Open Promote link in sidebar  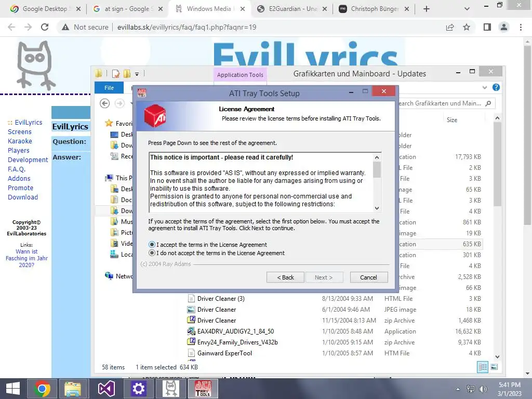click(x=20, y=188)
